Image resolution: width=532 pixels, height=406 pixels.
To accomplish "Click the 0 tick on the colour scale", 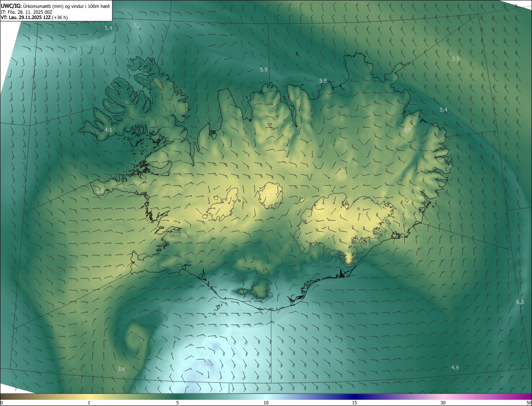I will [x=2, y=403].
